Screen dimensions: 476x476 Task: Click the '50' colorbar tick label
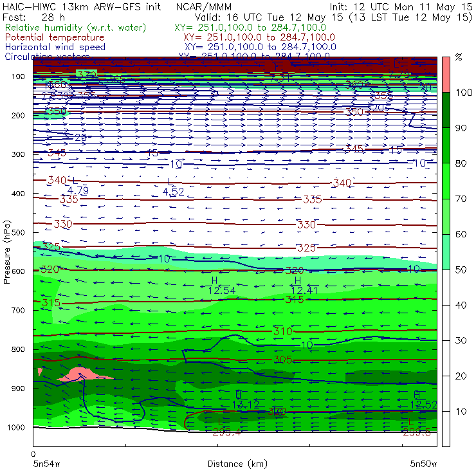461,270
